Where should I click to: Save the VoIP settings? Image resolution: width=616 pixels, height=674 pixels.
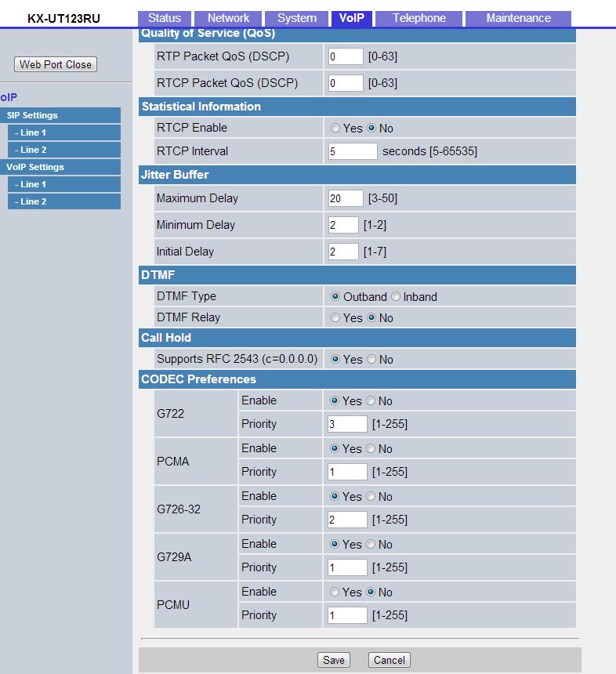click(333, 660)
